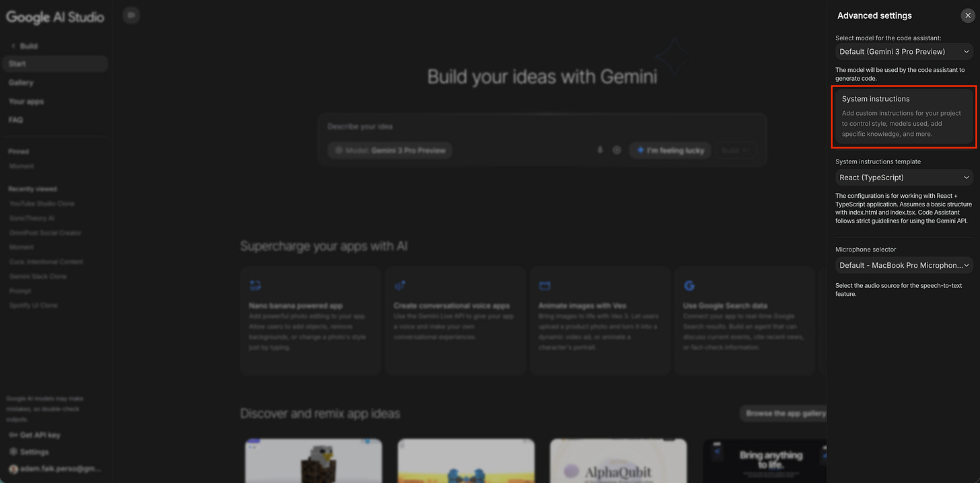
Task: Open Cura: Intentional Content from recently viewed
Action: (x=46, y=262)
